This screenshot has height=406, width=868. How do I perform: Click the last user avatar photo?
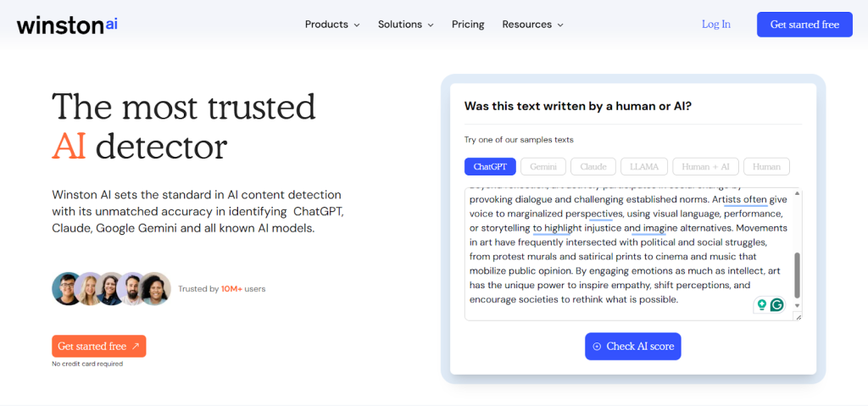155,288
